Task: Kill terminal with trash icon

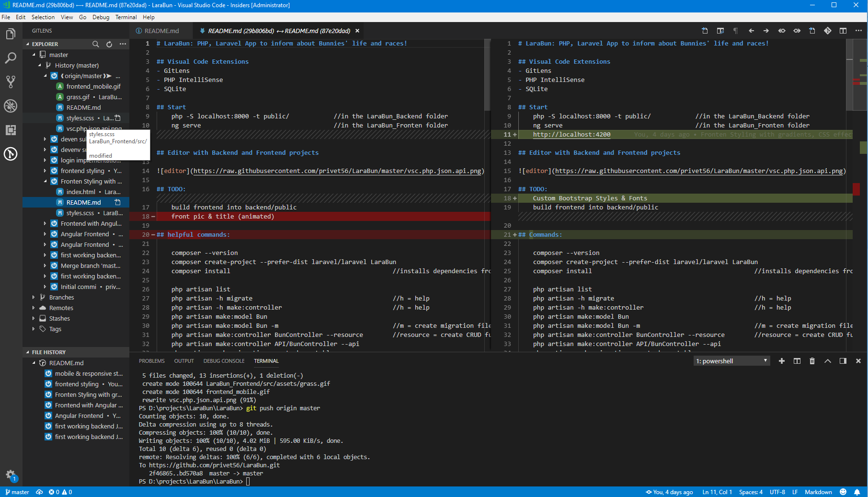Action: pos(812,361)
